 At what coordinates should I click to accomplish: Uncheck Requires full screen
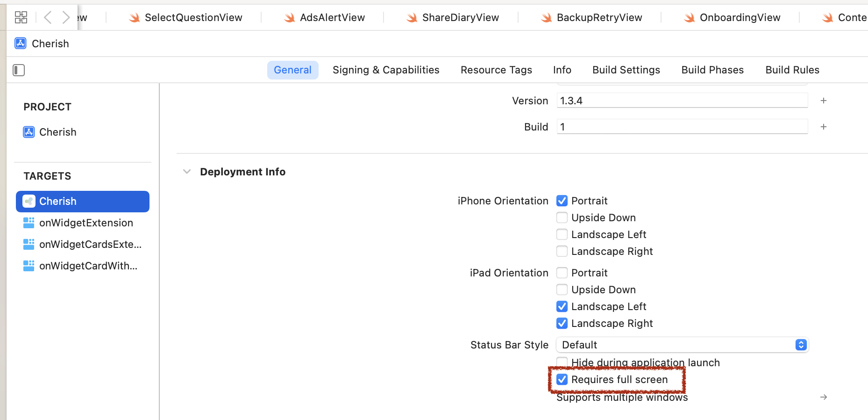tap(562, 379)
